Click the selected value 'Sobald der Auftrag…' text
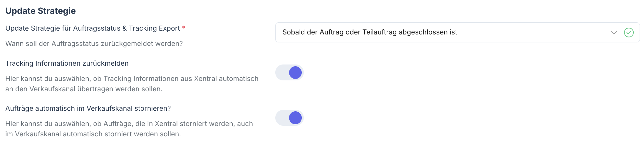 [x=370, y=32]
